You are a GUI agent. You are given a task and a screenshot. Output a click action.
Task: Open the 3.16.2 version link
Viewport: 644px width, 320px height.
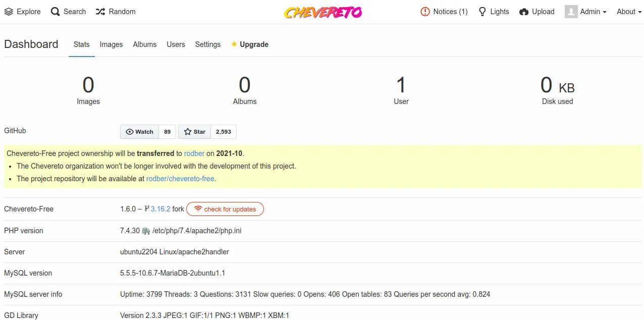(x=160, y=209)
